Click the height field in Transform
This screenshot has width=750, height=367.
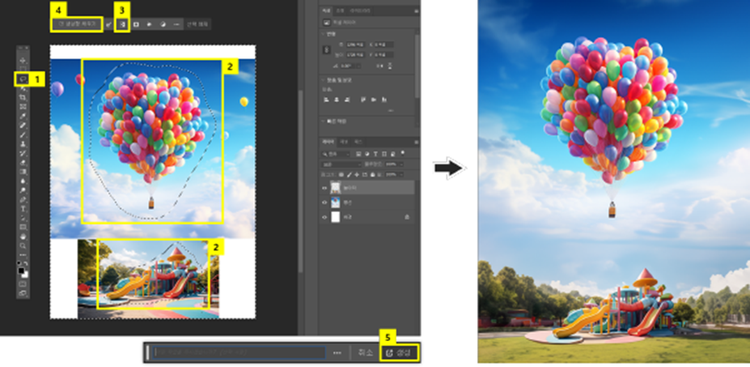(x=355, y=55)
